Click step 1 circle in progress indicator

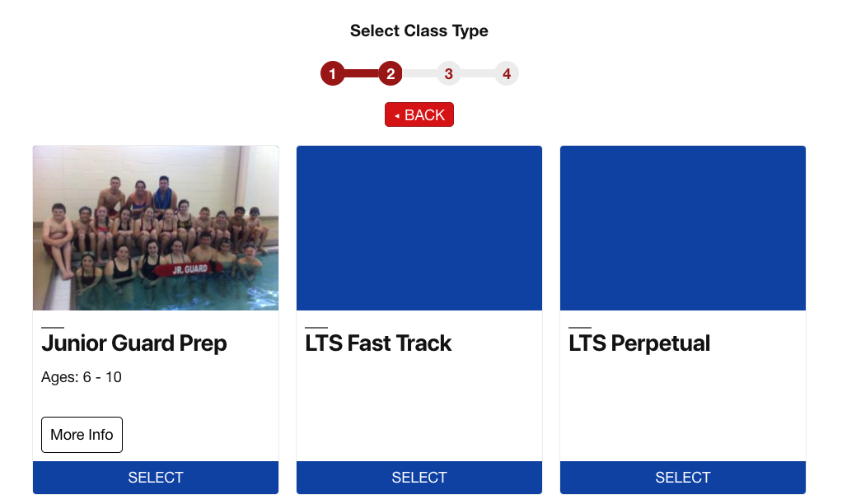coord(332,74)
